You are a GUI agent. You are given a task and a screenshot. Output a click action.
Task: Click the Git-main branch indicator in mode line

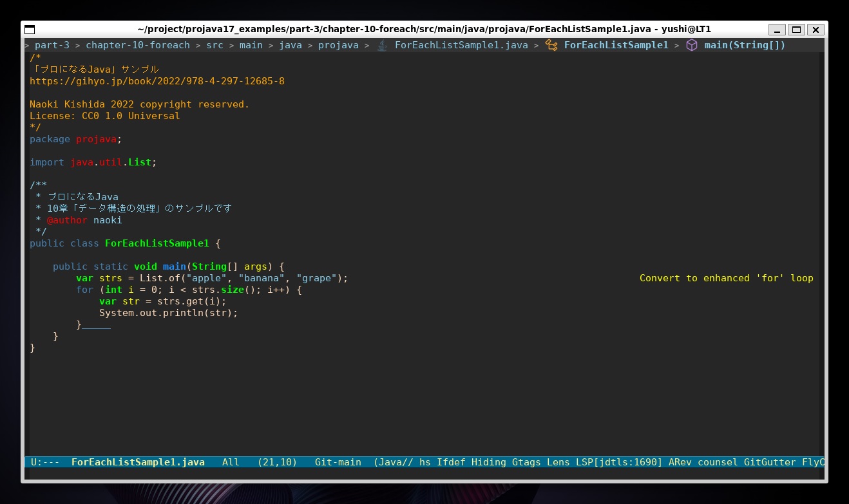(x=338, y=462)
